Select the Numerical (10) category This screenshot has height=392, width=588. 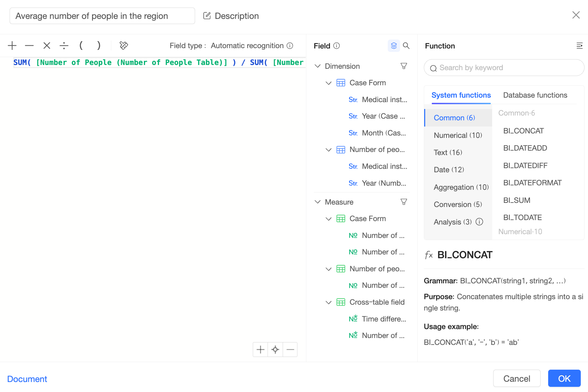click(x=458, y=135)
